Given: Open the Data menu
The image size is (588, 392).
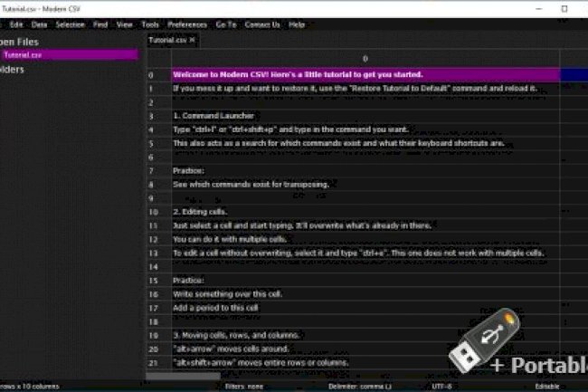Looking at the screenshot, I should [x=39, y=24].
